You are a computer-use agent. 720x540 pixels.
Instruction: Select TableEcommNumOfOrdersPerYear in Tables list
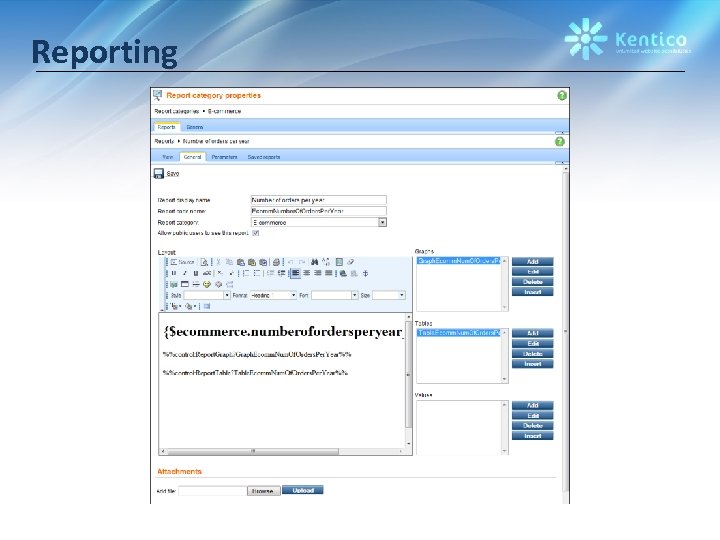click(459, 333)
